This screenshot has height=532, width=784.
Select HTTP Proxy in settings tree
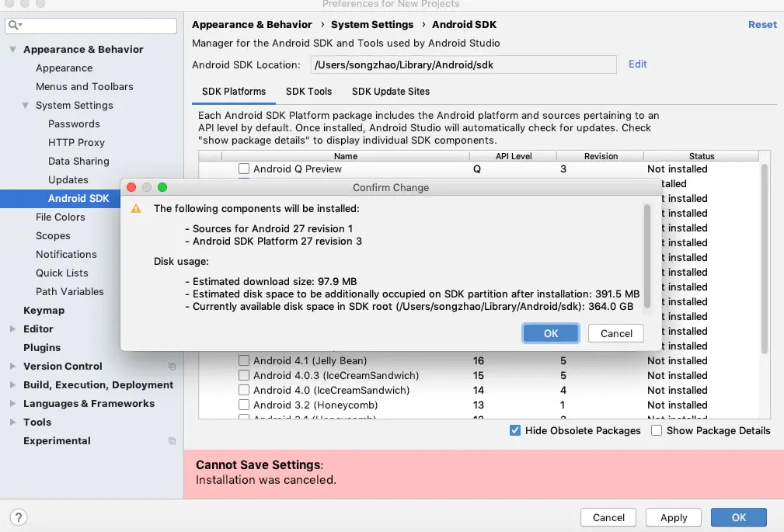tap(76, 142)
